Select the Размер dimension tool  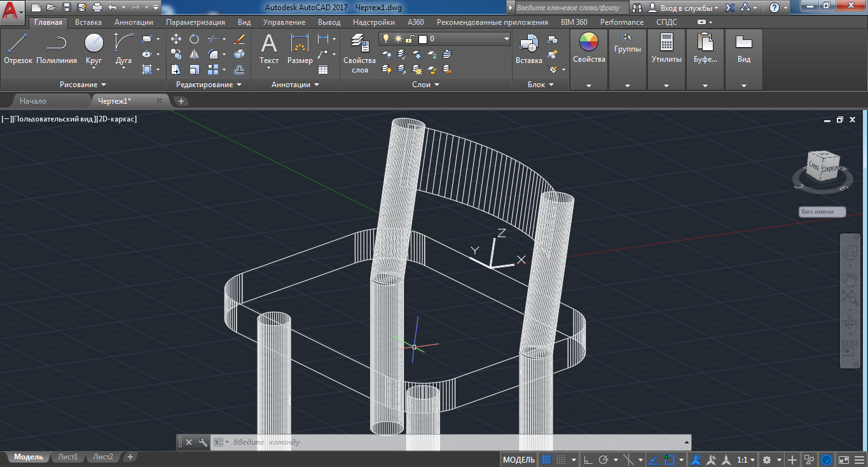click(300, 48)
